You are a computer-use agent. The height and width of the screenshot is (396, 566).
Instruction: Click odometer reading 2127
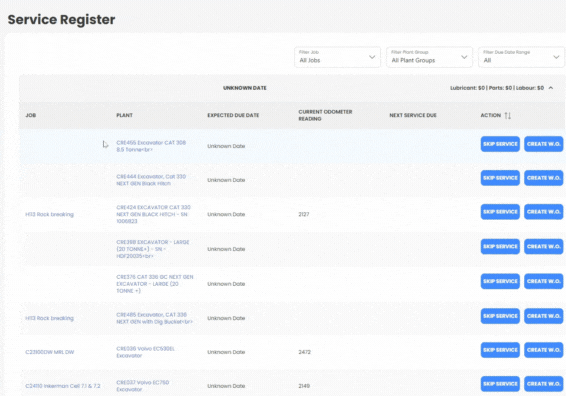(x=304, y=214)
